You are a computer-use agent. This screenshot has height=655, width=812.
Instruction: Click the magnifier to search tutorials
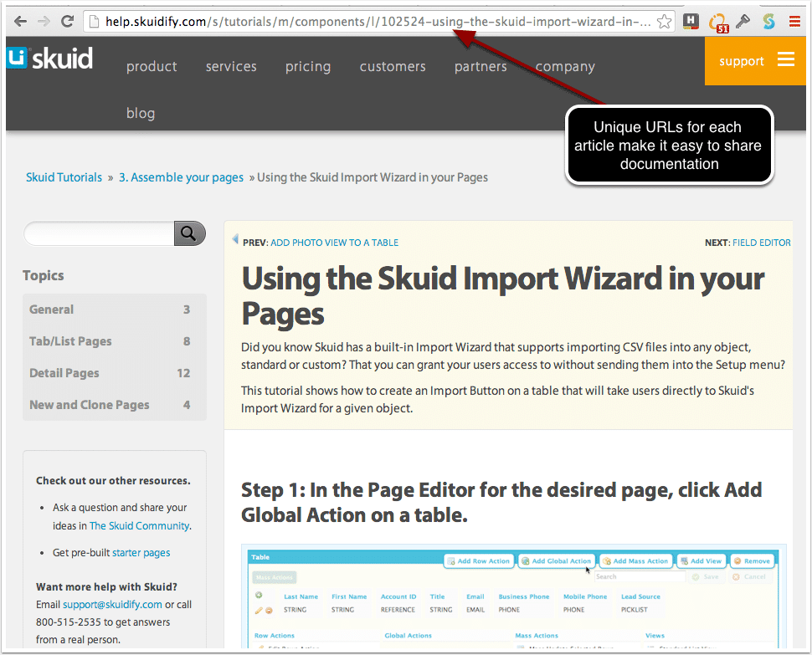(188, 233)
